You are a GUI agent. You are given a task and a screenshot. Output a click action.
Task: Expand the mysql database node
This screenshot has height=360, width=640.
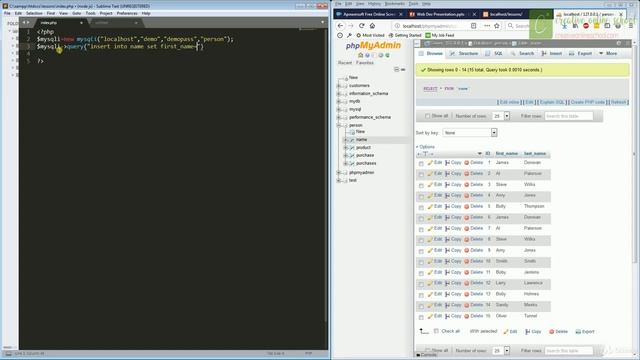pos(339,109)
